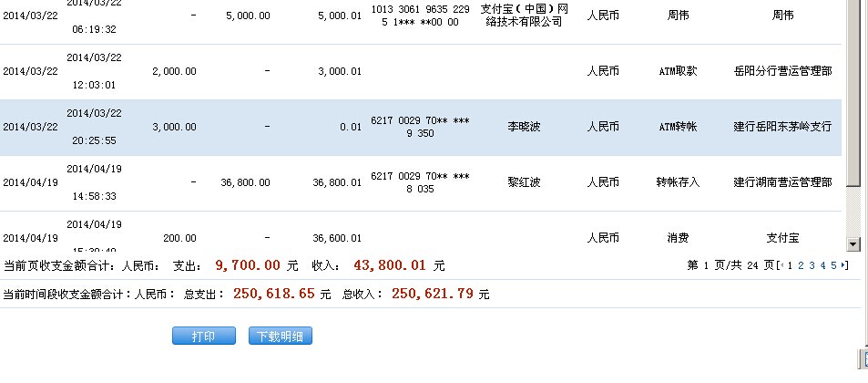Click the table scrollbar down arrow
868x383 pixels.
coord(853,244)
